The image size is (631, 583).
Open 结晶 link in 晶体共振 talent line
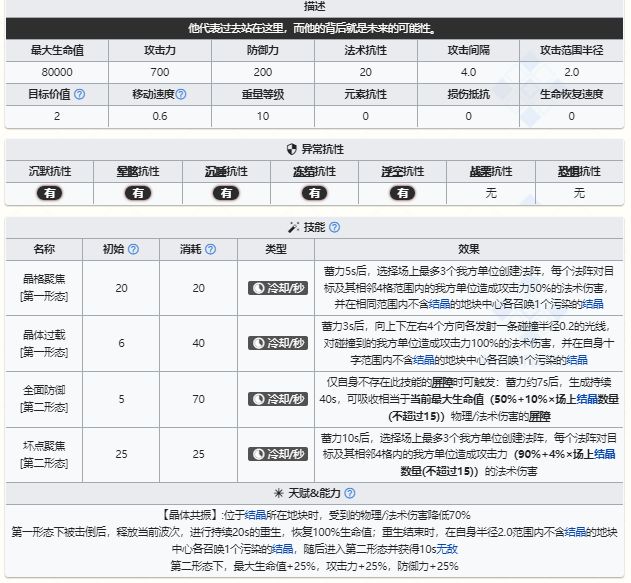coord(255,515)
